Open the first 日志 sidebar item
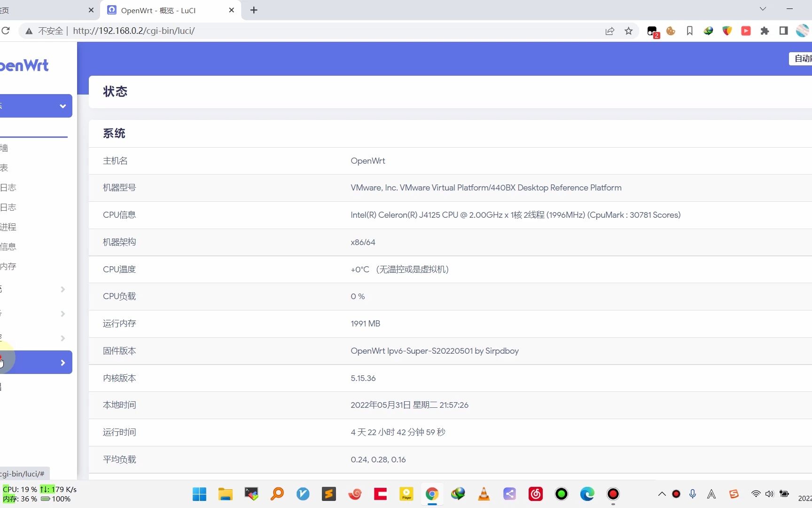This screenshot has width=812, height=508. pyautogui.click(x=8, y=188)
